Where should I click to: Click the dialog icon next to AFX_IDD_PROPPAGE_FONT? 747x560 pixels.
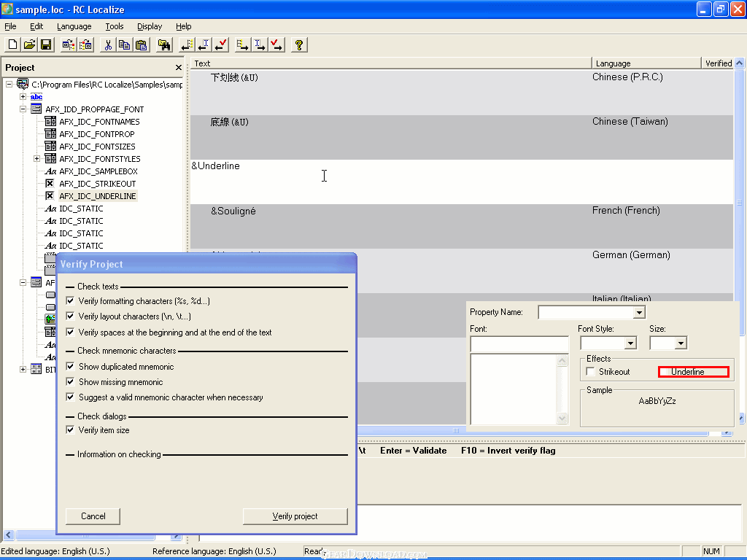(x=36, y=109)
